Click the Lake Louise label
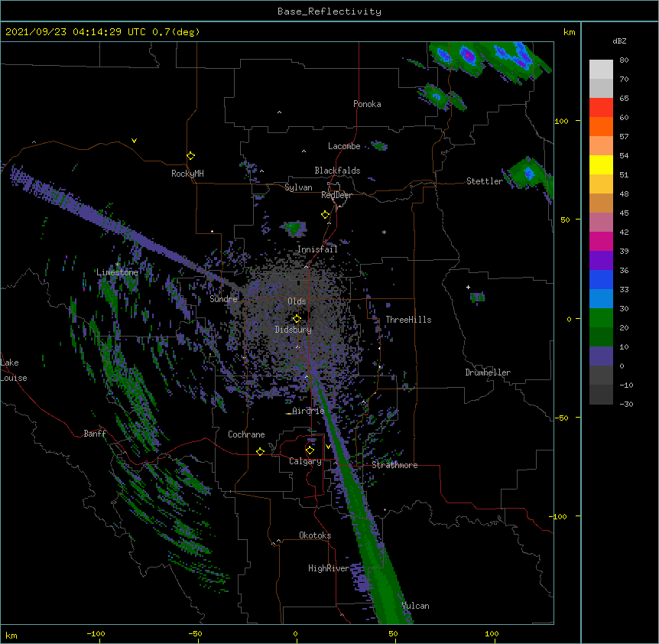This screenshot has width=659, height=644. click(14, 370)
